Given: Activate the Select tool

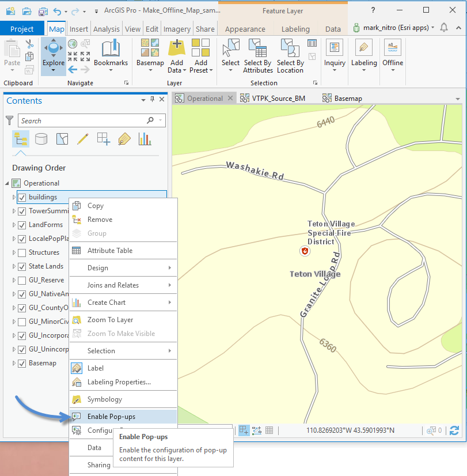Looking at the screenshot, I should pyautogui.click(x=230, y=56).
